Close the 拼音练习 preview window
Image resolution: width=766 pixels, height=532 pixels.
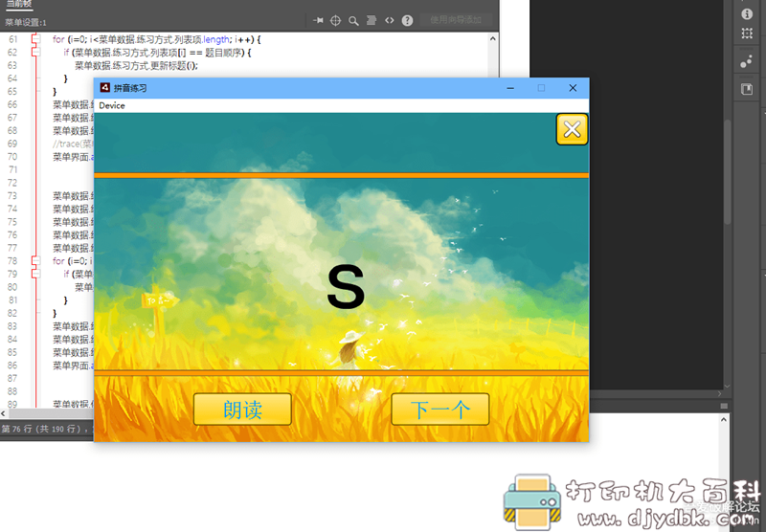(573, 88)
